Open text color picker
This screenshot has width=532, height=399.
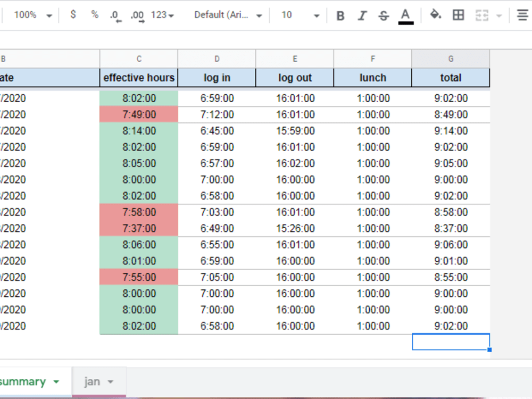[x=405, y=16]
